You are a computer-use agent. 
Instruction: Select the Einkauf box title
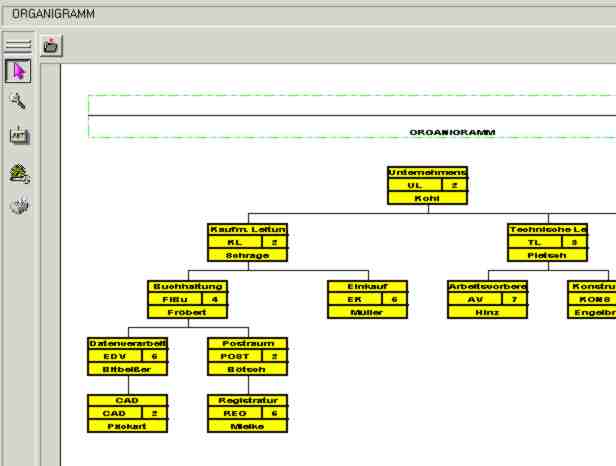pos(367,286)
